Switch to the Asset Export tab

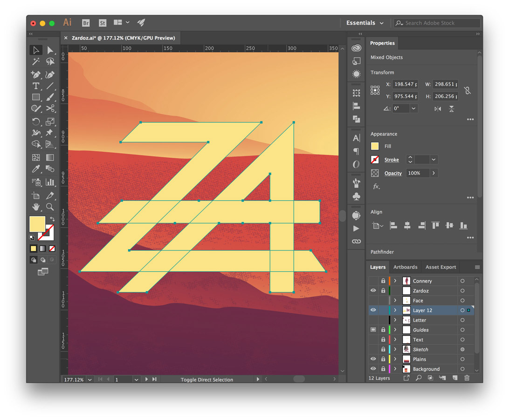(x=440, y=267)
